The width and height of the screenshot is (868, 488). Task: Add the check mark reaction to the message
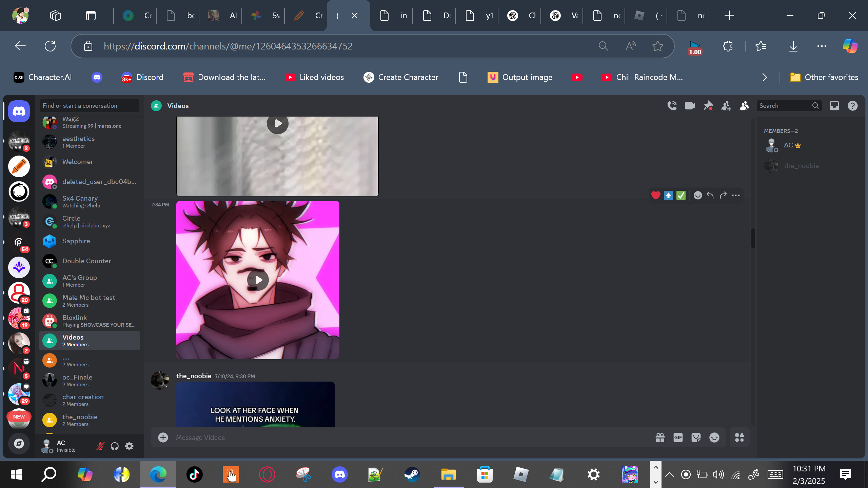coord(681,195)
